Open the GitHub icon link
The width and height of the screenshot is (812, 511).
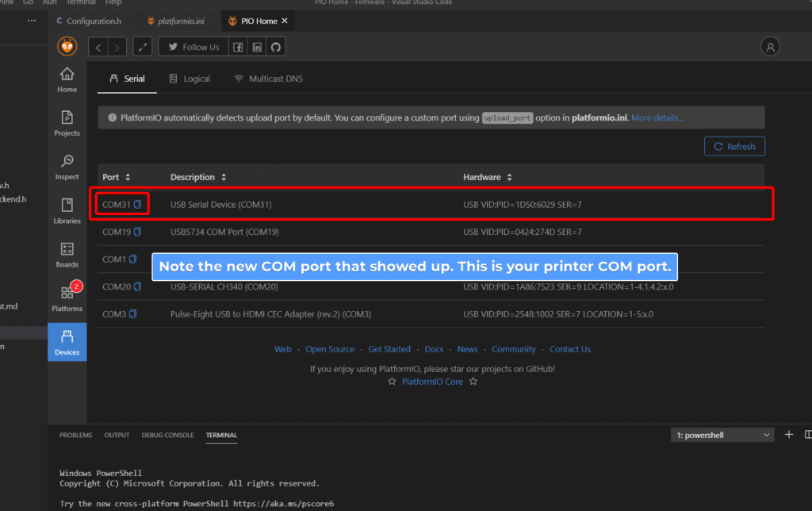276,47
